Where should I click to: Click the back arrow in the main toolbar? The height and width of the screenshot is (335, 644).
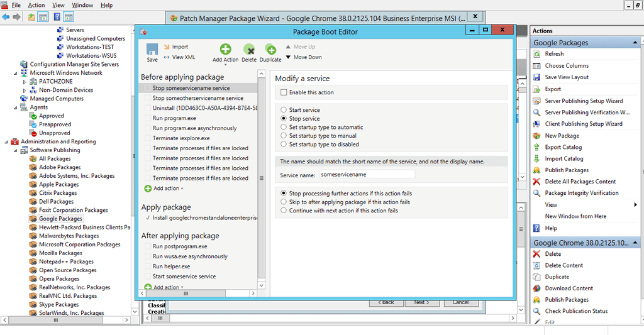(x=6, y=17)
